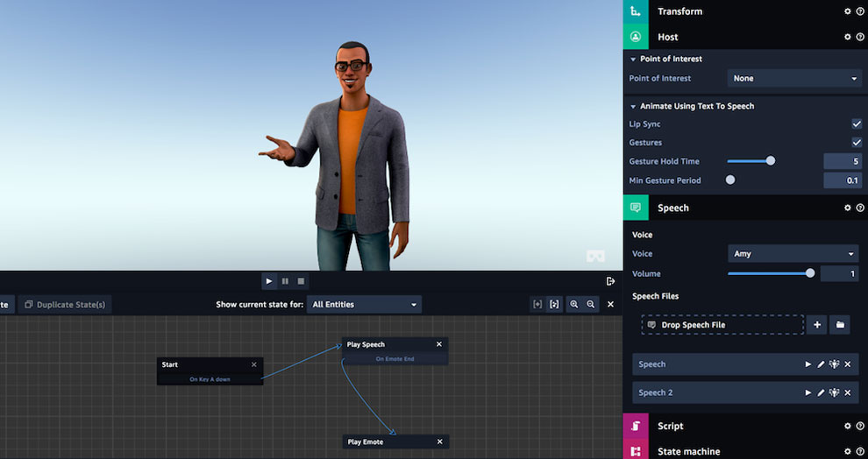Open the Point of Interest dropdown
Image resolution: width=868 pixels, height=459 pixels.
coord(794,79)
